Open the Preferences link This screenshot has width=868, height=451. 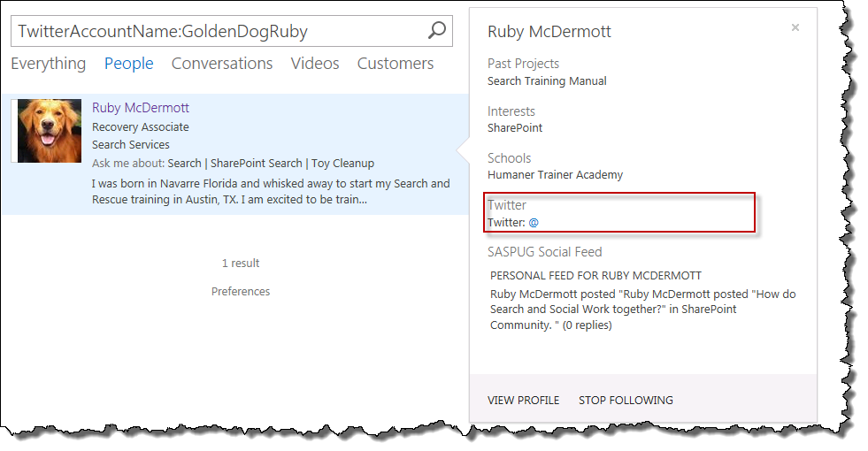click(x=241, y=291)
